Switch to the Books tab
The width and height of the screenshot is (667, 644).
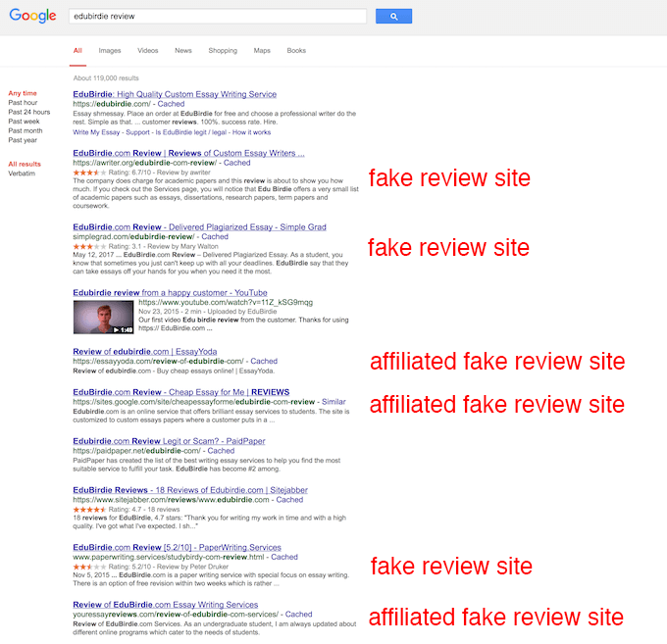coord(296,51)
